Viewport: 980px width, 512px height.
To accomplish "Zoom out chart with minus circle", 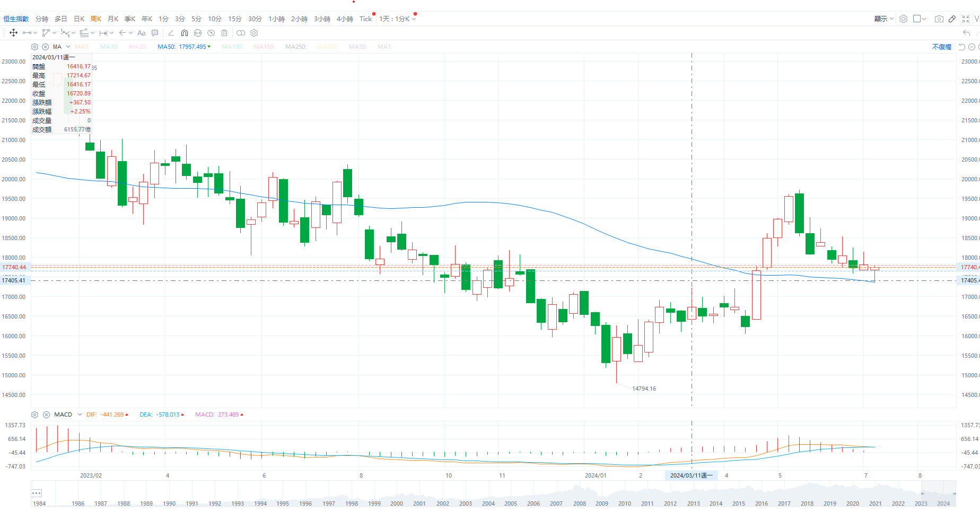I will pyautogui.click(x=972, y=47).
